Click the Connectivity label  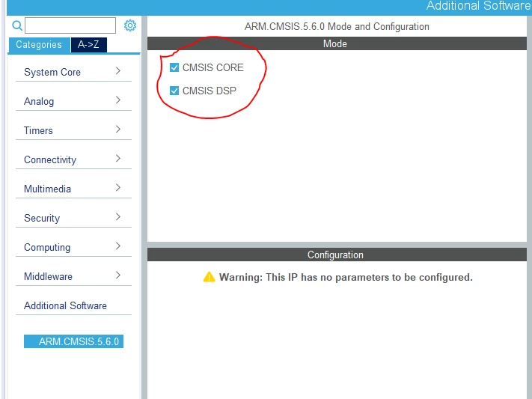coord(50,160)
